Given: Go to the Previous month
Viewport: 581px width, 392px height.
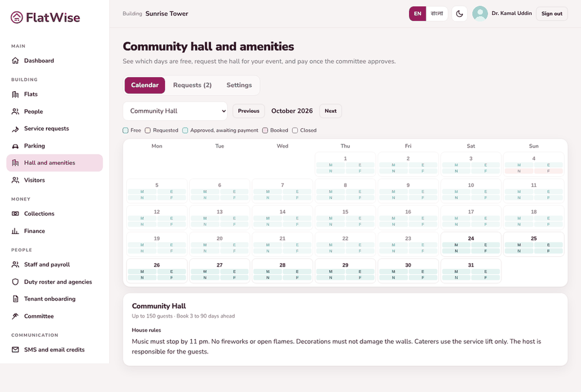Looking at the screenshot, I should [249, 111].
